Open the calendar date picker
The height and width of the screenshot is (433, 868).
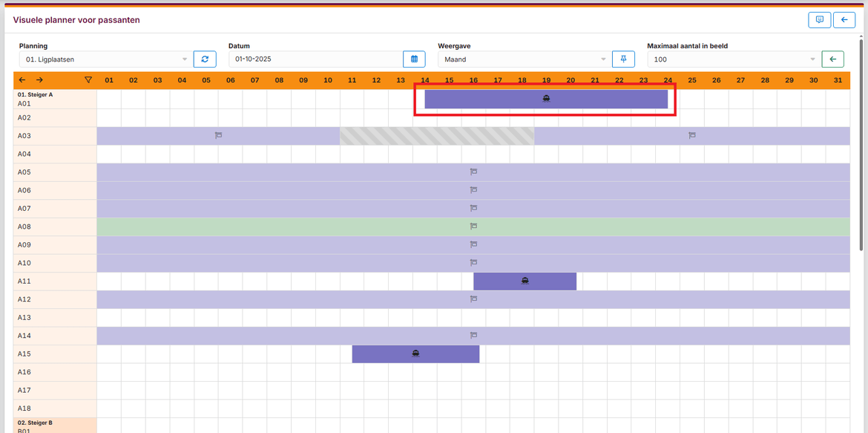[414, 59]
